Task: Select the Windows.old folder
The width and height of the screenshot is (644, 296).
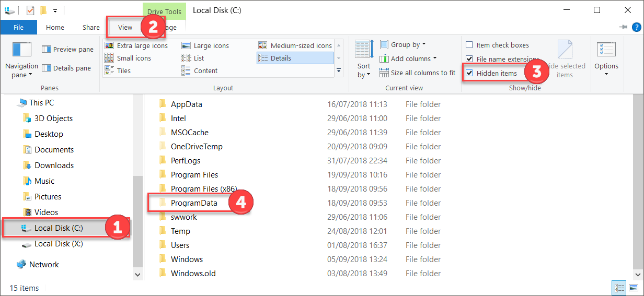Action: point(193,274)
